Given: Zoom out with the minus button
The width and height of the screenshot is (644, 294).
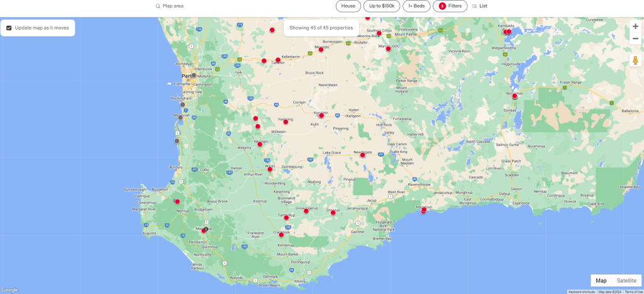Looking at the screenshot, I should click(x=635, y=39).
